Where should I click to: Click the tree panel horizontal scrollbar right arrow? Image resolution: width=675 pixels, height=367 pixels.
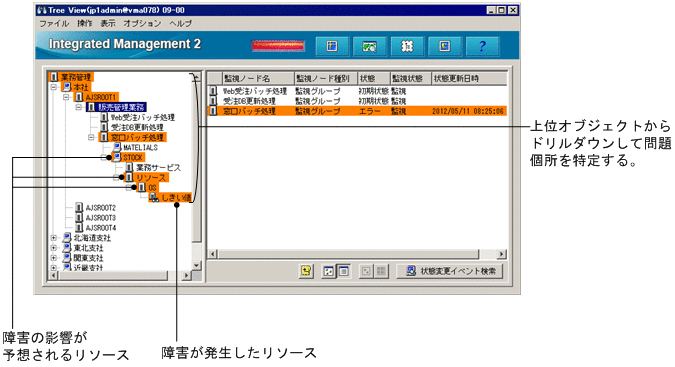tap(186, 275)
